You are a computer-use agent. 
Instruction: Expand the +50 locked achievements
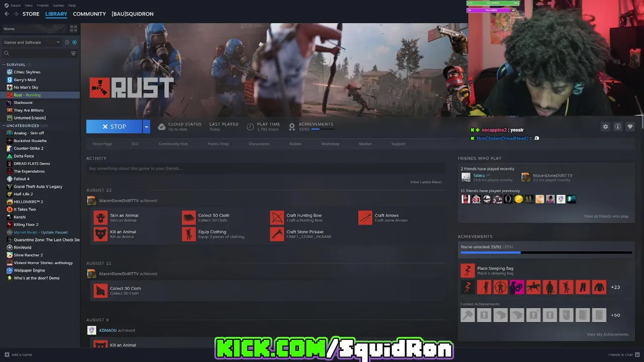[x=615, y=315]
